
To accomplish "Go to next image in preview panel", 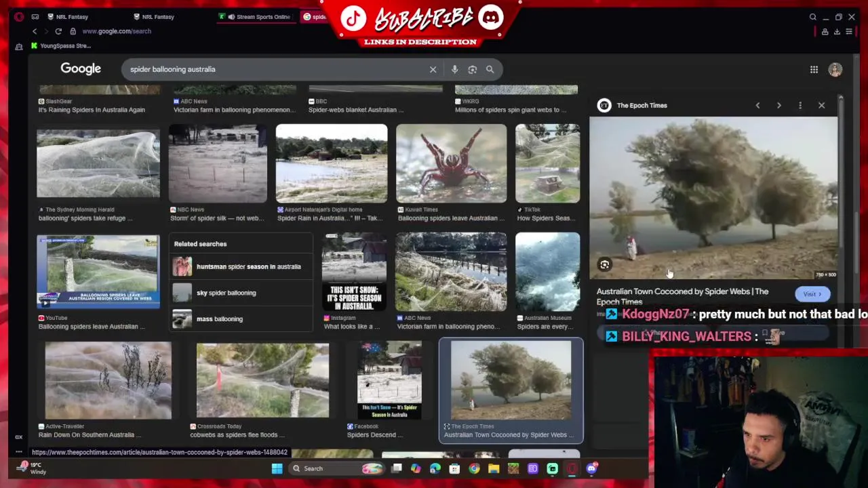I will 778,106.
